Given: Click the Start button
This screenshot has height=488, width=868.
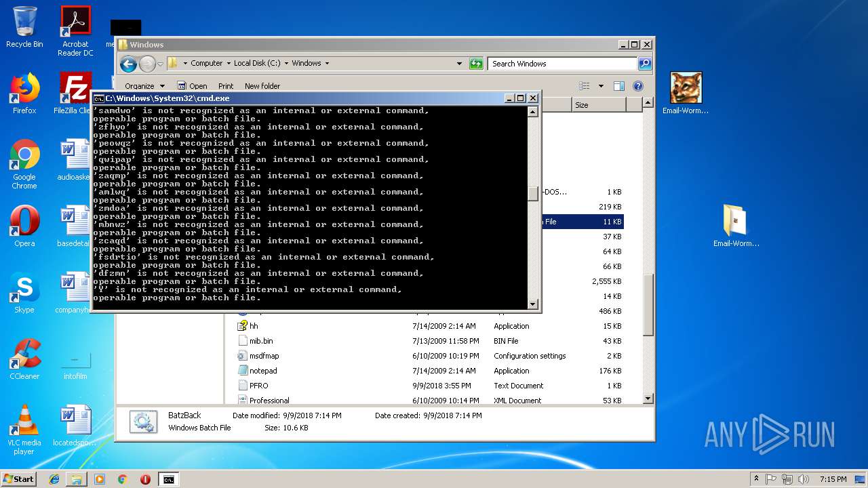Looking at the screenshot, I should 18,479.
